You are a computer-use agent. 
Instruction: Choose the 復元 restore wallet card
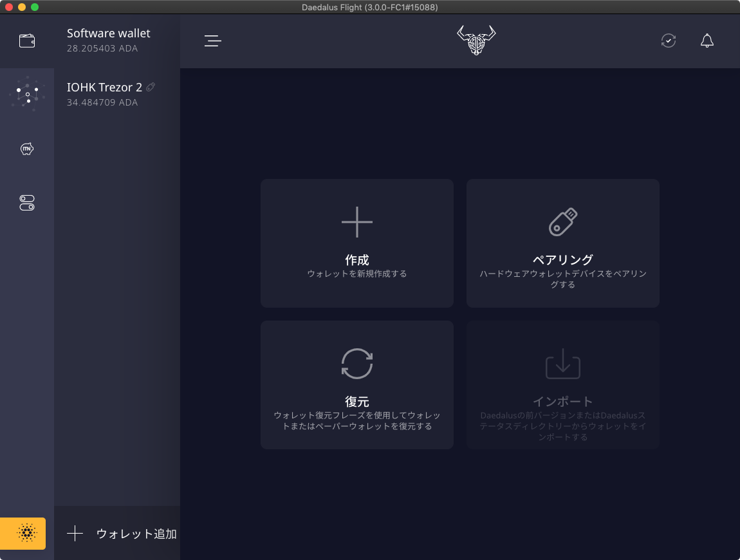tap(356, 385)
